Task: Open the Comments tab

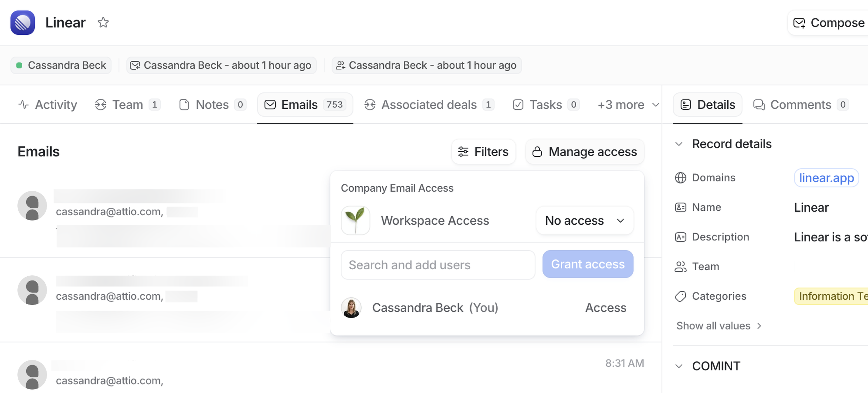Action: pyautogui.click(x=801, y=105)
